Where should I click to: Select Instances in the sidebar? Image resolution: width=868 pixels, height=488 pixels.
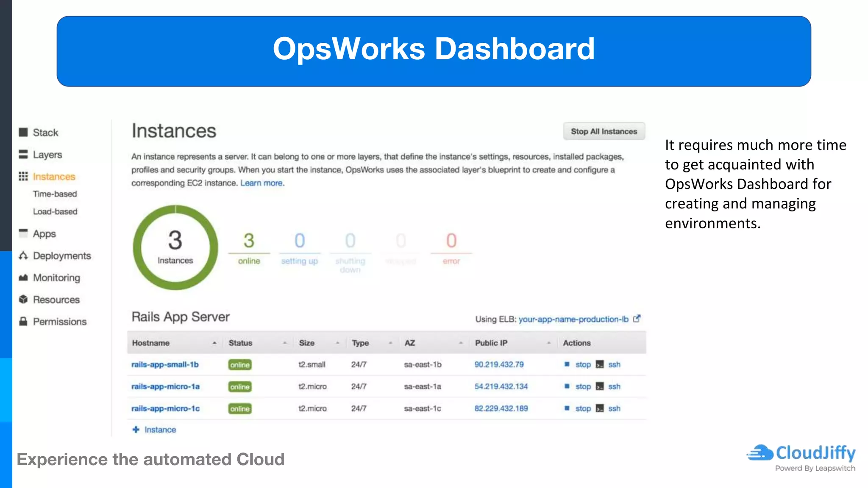tap(54, 177)
